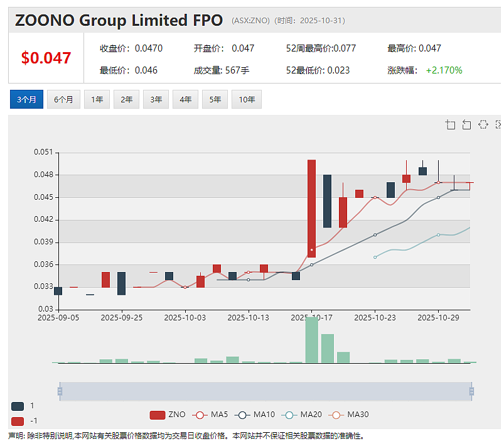Image resolution: width=504 pixels, height=446 pixels.
Task: Grab the left handle of zoom slider
Action: [x=60, y=391]
